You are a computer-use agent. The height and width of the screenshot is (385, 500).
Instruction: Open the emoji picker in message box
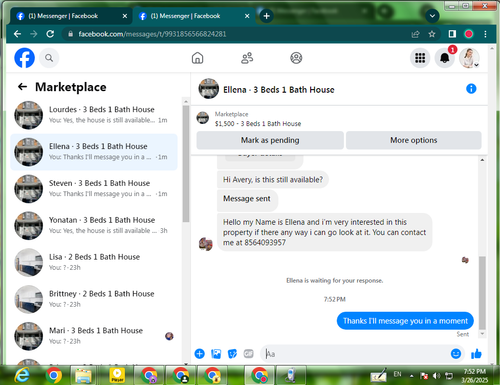456,354
